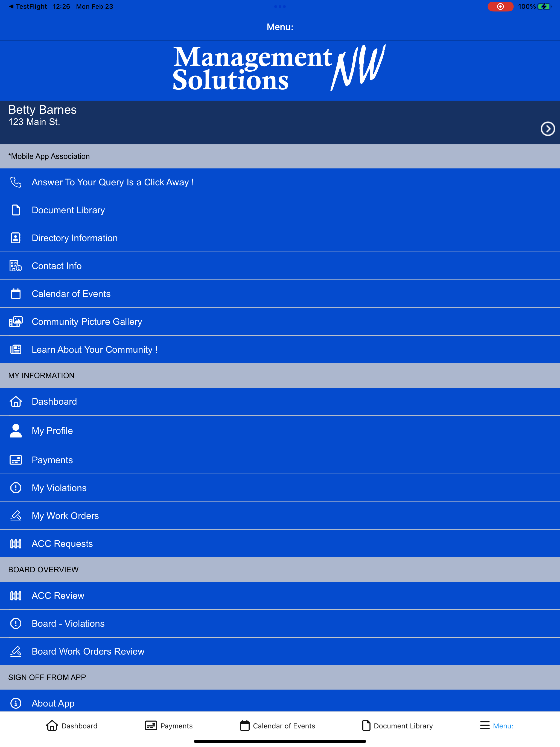Open Payments in My Information list

pyautogui.click(x=280, y=460)
